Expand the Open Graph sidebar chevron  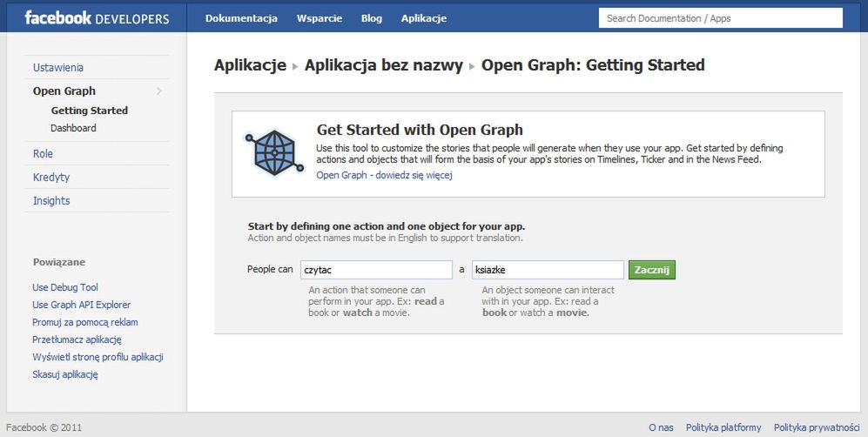click(158, 91)
